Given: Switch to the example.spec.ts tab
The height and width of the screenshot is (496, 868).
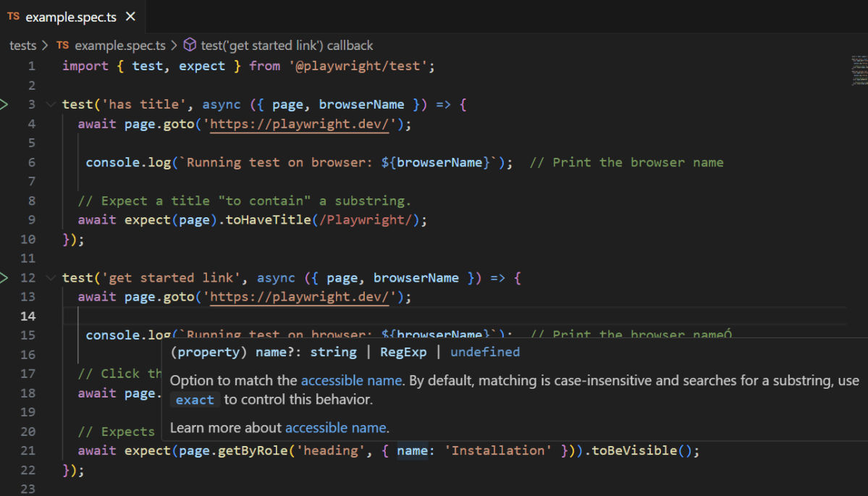Looking at the screenshot, I should [70, 17].
